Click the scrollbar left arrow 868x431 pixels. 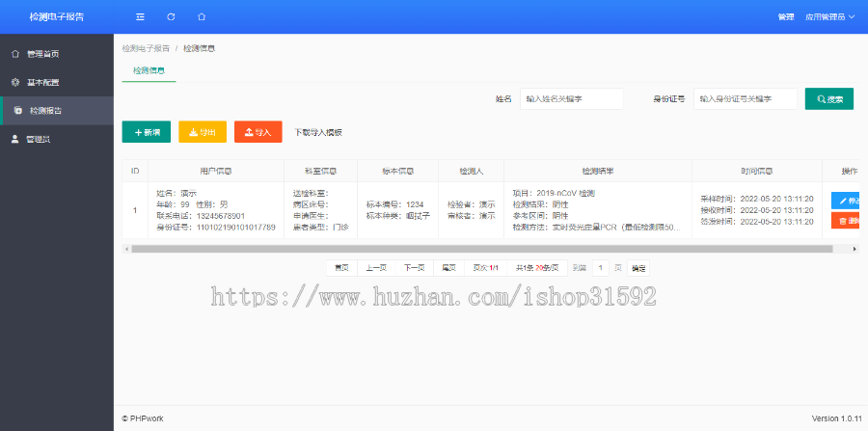[x=126, y=249]
